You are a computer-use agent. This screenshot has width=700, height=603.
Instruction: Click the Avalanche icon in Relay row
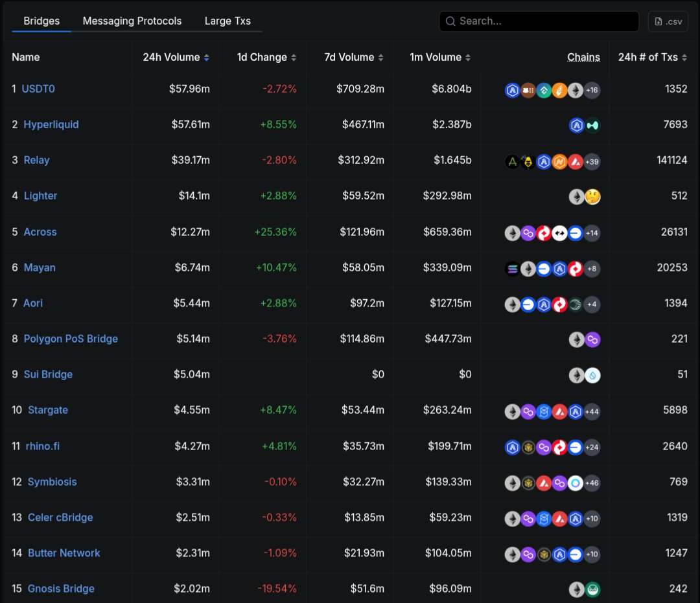tap(576, 161)
